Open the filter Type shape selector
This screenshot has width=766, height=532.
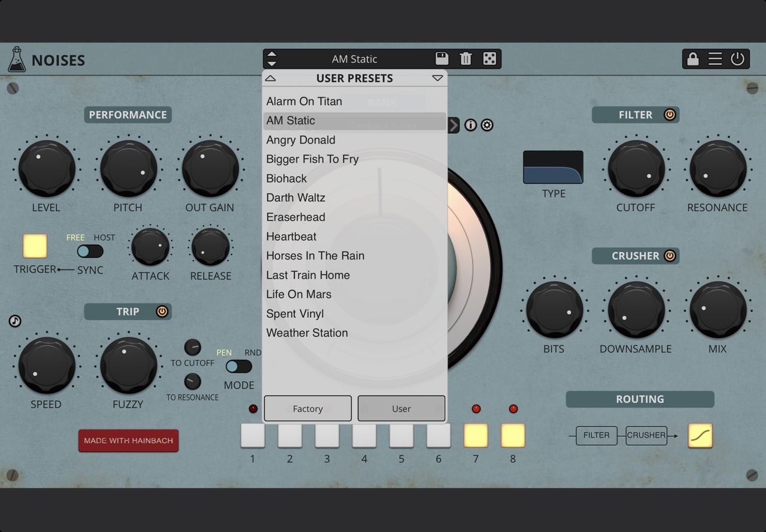[553, 167]
